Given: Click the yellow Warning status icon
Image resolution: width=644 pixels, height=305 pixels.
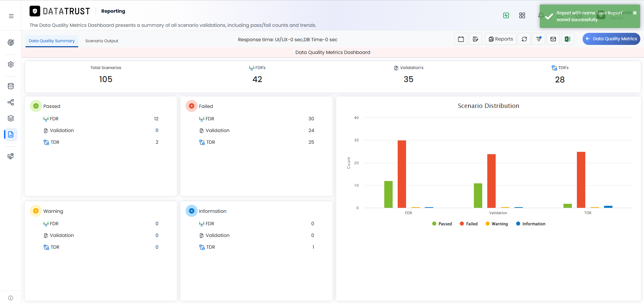Looking at the screenshot, I should [36, 211].
